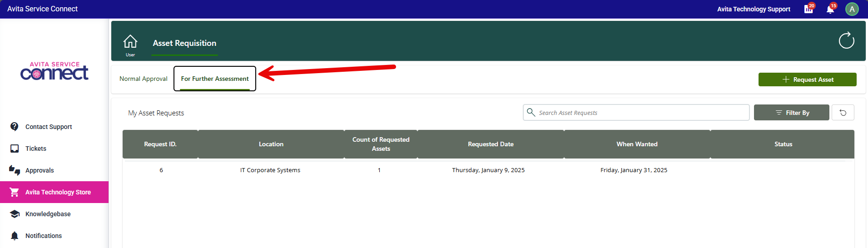Click the Search Asset Requests field
This screenshot has height=248, width=868.
[636, 113]
